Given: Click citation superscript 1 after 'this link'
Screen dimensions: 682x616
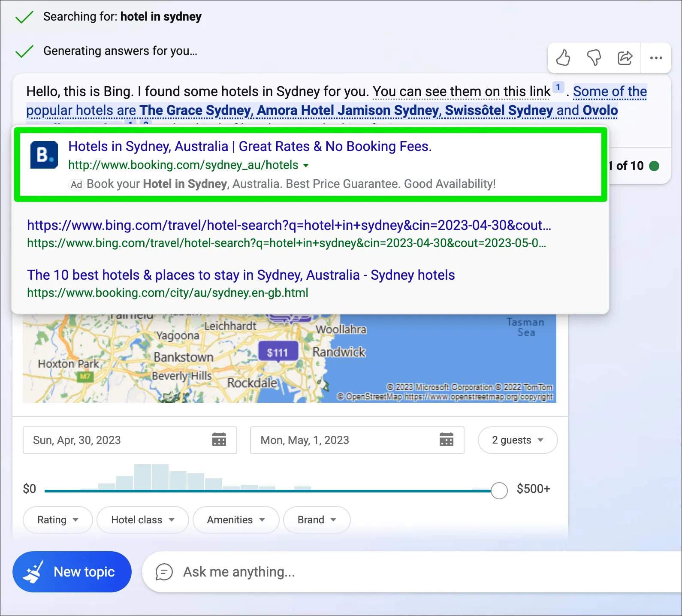Looking at the screenshot, I should [558, 87].
